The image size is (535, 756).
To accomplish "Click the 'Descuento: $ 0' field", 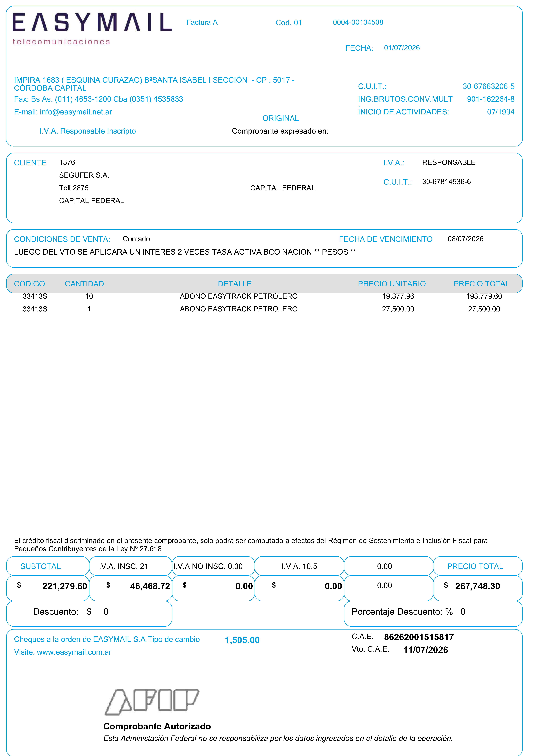I will click(x=89, y=614).
